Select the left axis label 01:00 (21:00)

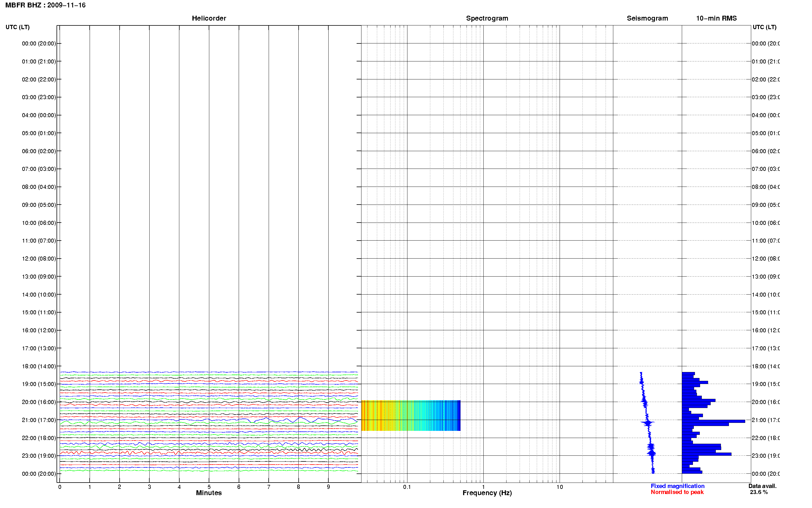point(39,61)
